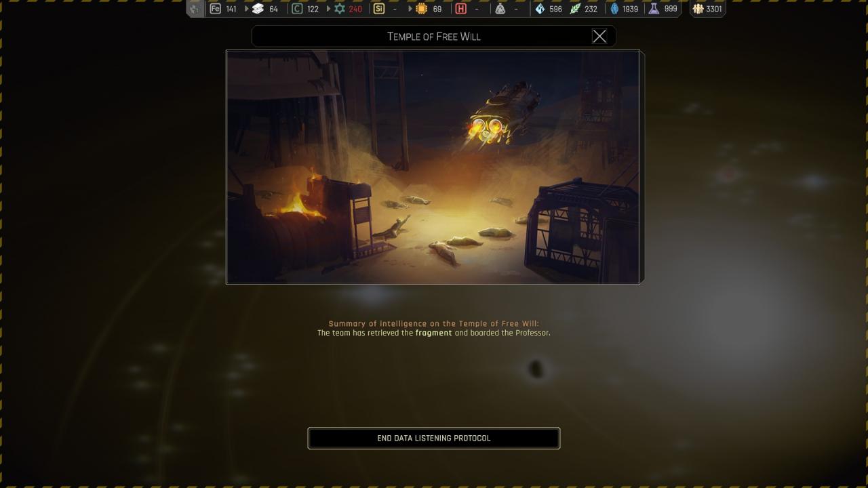Close the Temple of Free Will dialog

pos(599,37)
